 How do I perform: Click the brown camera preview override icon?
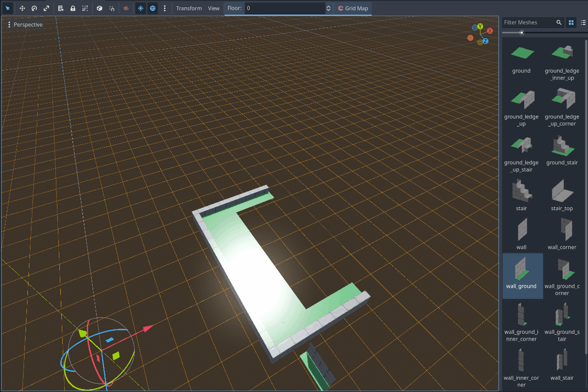tap(126, 8)
